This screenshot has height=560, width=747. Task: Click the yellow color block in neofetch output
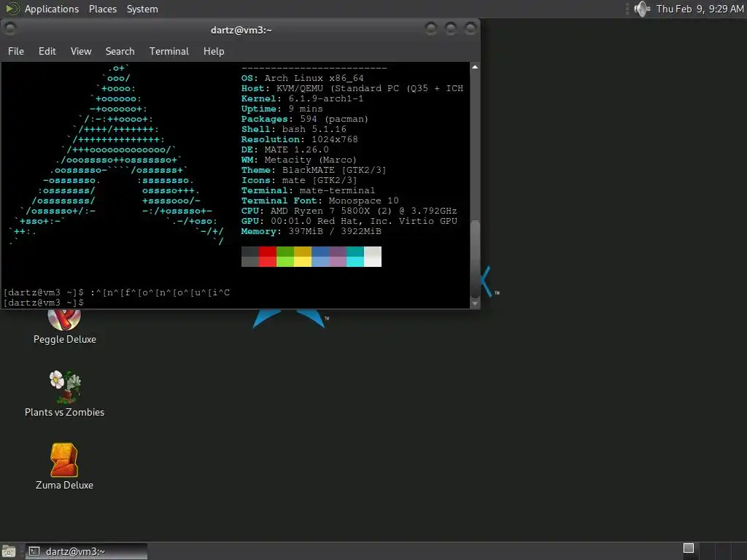pyautogui.click(x=303, y=257)
